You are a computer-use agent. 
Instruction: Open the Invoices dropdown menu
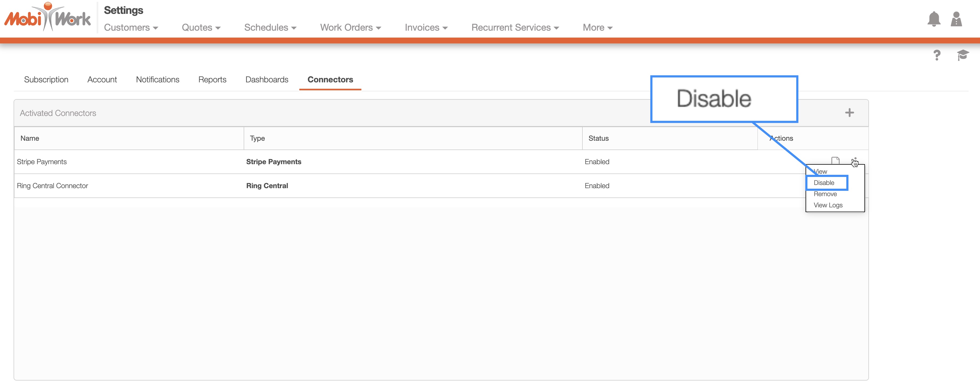[426, 27]
